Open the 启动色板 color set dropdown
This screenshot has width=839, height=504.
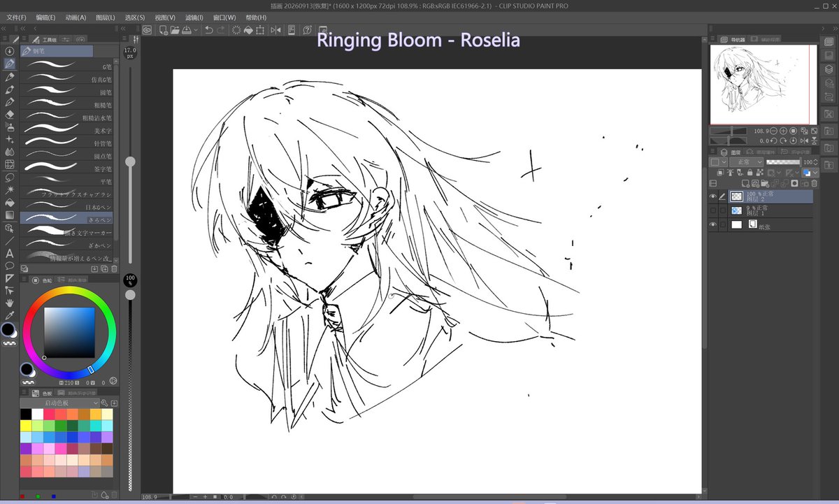coord(60,403)
